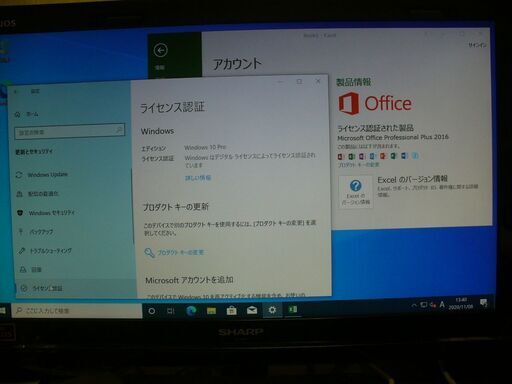Open Task View from the taskbar
Image resolution: width=512 pixels, height=384 pixels.
[x=171, y=311]
